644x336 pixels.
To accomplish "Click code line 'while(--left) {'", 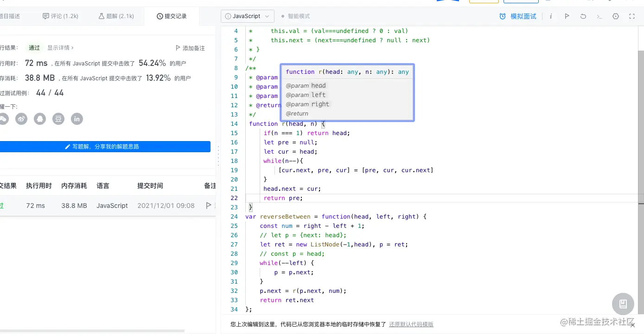I will (x=287, y=263).
